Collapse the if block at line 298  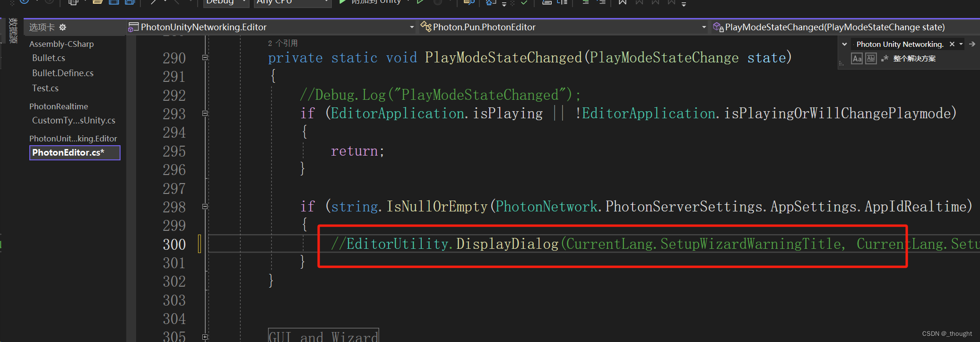(x=205, y=207)
